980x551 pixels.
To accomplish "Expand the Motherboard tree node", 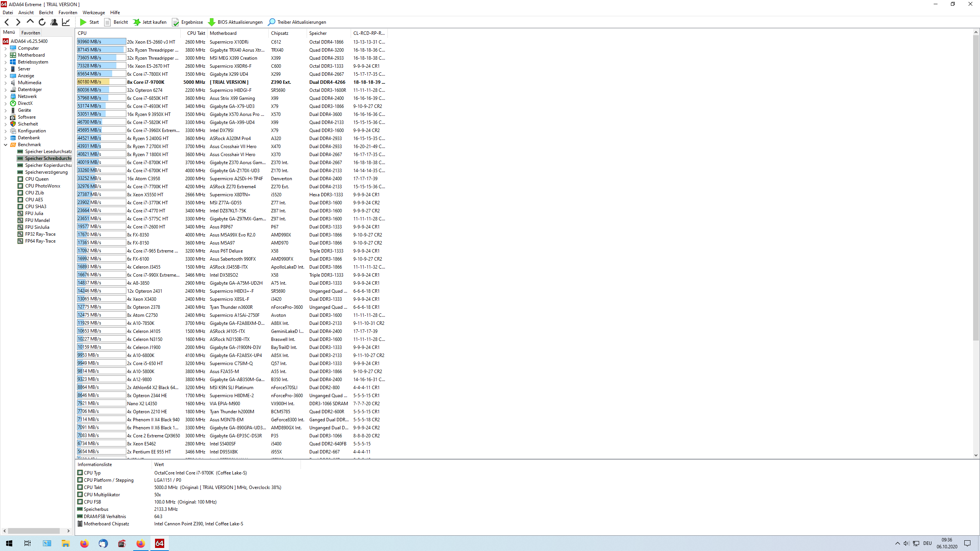I will point(6,55).
